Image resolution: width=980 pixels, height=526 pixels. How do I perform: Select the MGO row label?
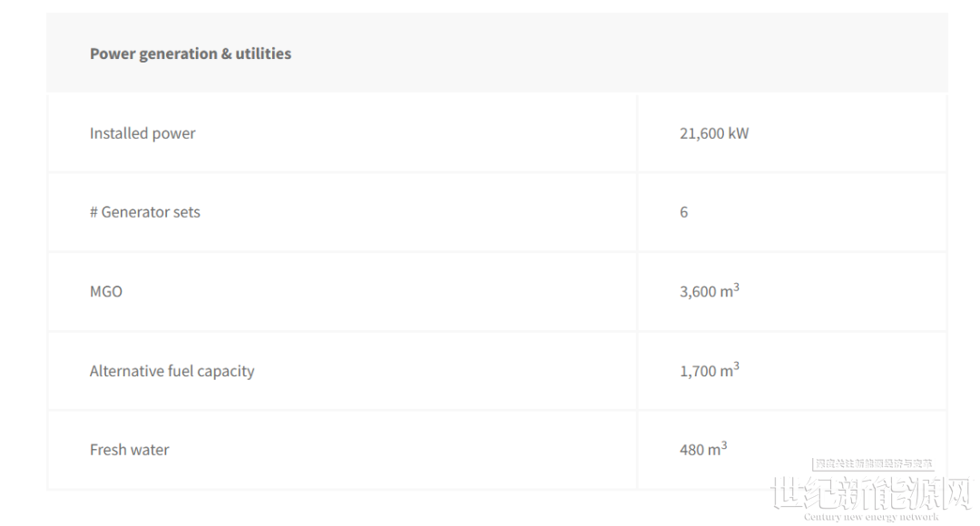[x=106, y=292]
